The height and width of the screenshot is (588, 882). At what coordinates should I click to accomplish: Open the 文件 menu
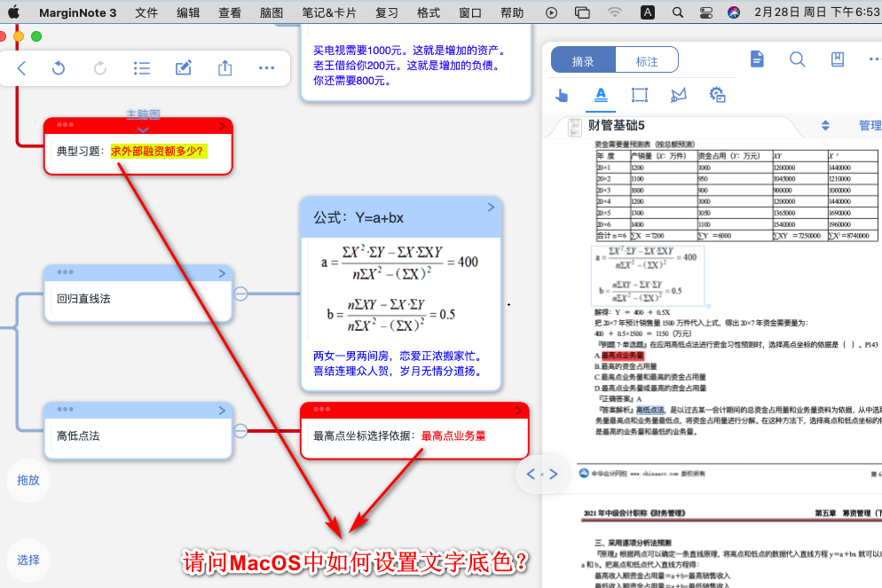pos(146,12)
